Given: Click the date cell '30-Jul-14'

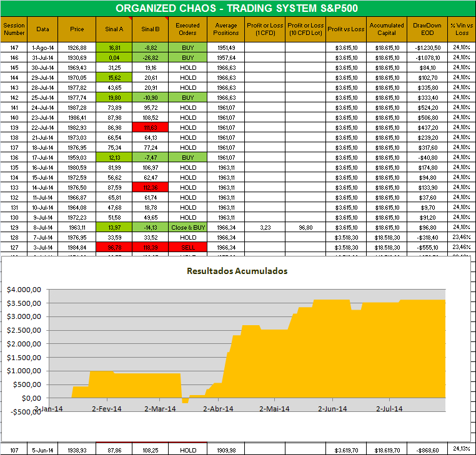Looking at the screenshot, I should click(x=42, y=67).
